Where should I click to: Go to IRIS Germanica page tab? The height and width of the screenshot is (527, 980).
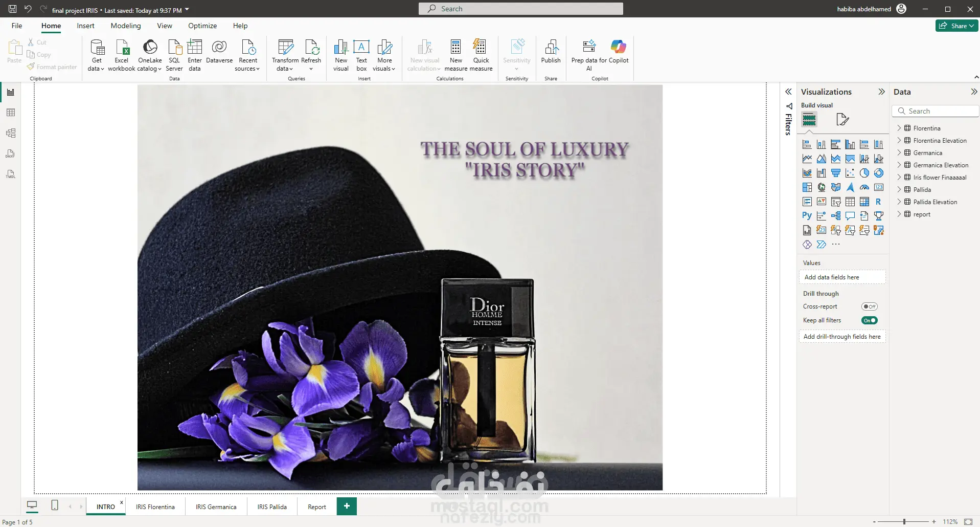tap(216, 507)
